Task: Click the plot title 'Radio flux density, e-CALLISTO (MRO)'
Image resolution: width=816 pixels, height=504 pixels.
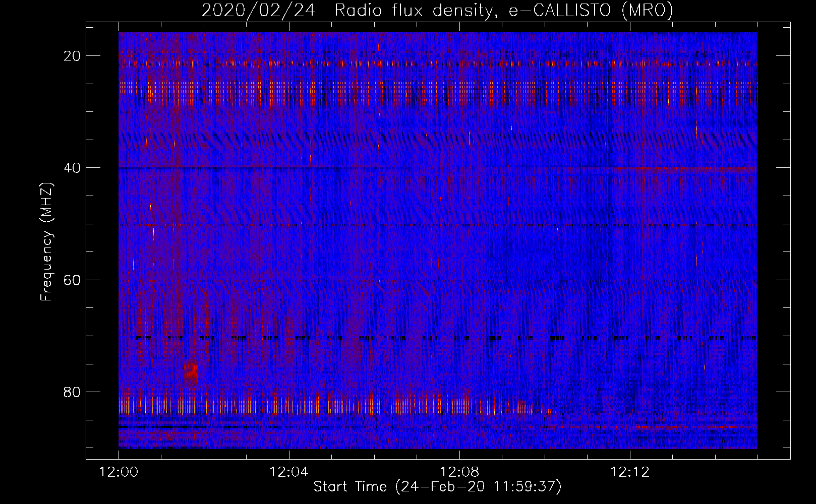Action: 504,10
